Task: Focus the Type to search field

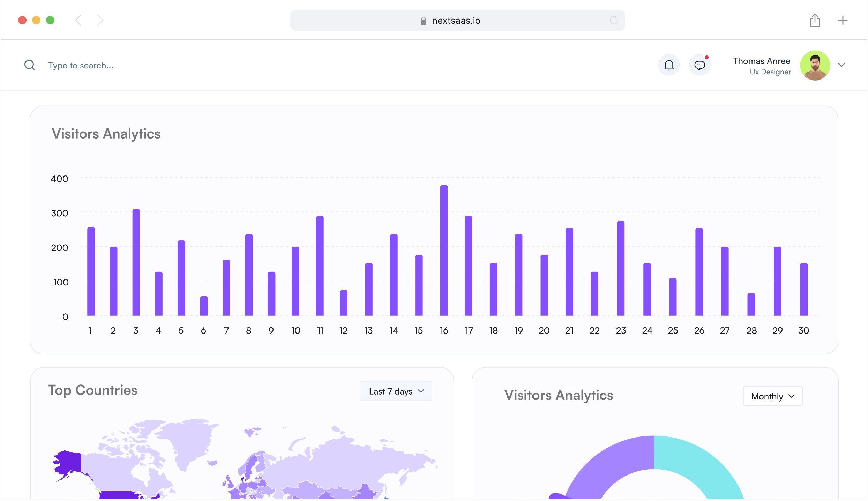Action: click(81, 65)
